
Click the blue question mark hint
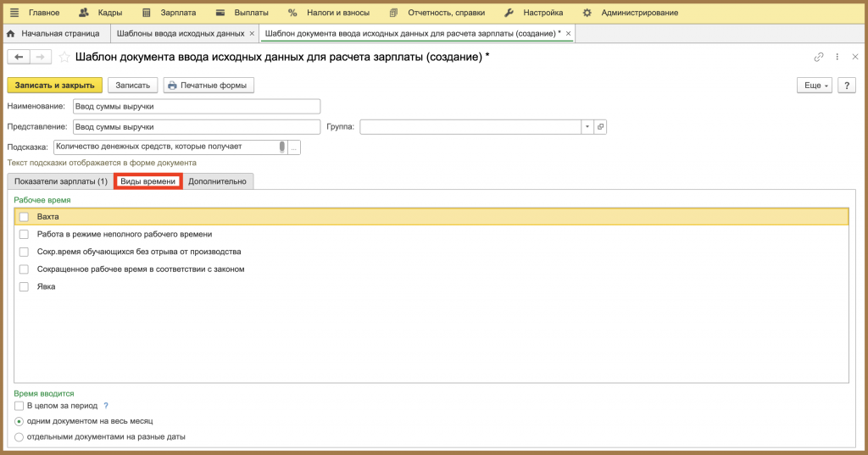click(106, 406)
